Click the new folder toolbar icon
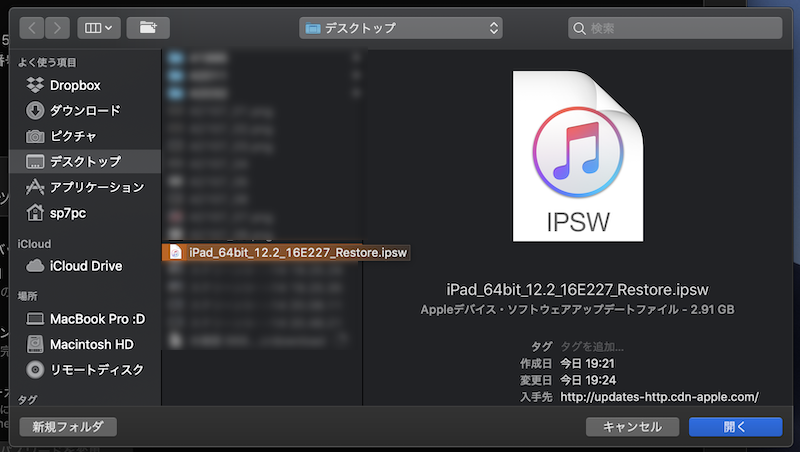 (148, 28)
